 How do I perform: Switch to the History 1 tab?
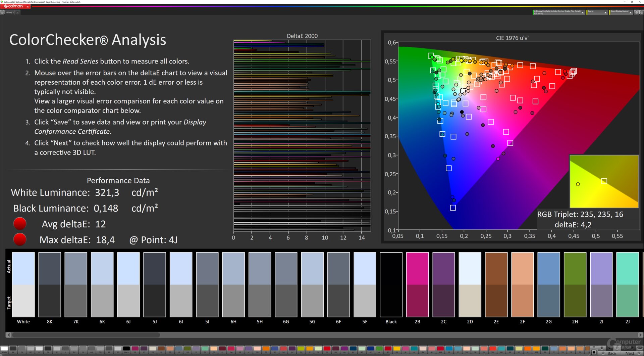pos(10,12)
